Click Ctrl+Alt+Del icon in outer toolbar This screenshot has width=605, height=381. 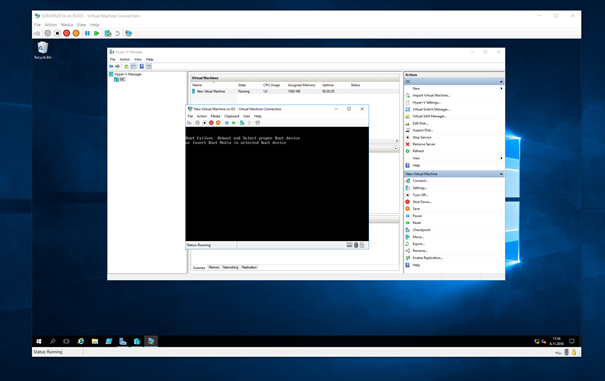[x=37, y=33]
